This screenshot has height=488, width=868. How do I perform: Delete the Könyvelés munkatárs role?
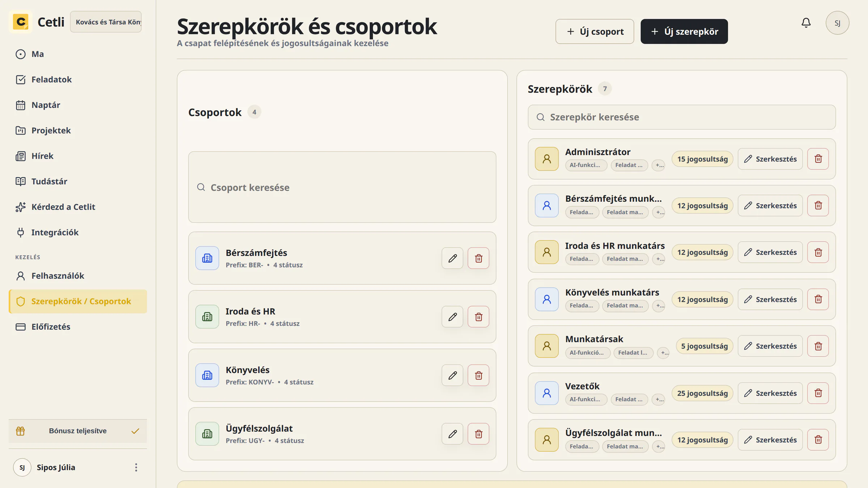tap(818, 299)
